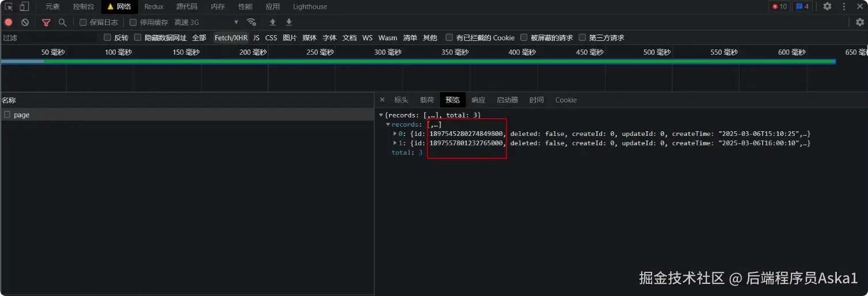Open DevTools main settings gear icon
868x296 pixels.
click(x=827, y=6)
